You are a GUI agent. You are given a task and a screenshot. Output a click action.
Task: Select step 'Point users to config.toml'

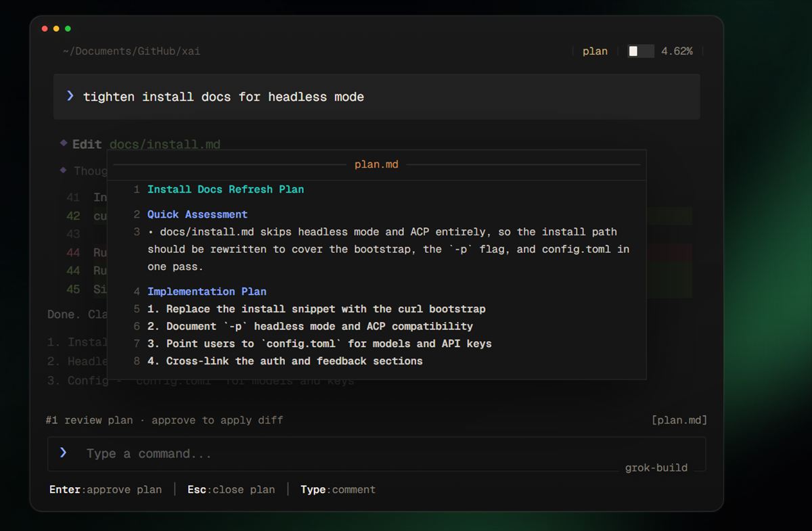[x=319, y=344]
